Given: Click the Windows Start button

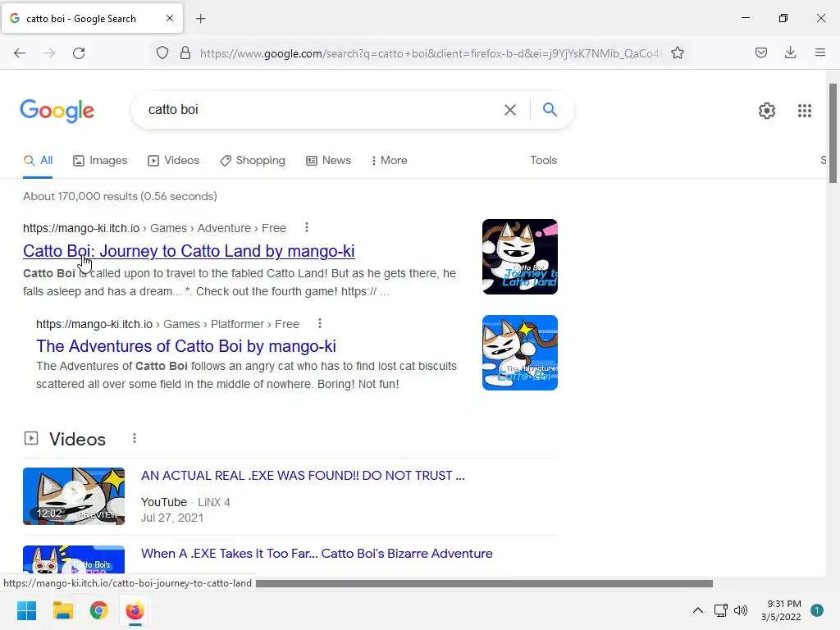Looking at the screenshot, I should tap(27, 610).
